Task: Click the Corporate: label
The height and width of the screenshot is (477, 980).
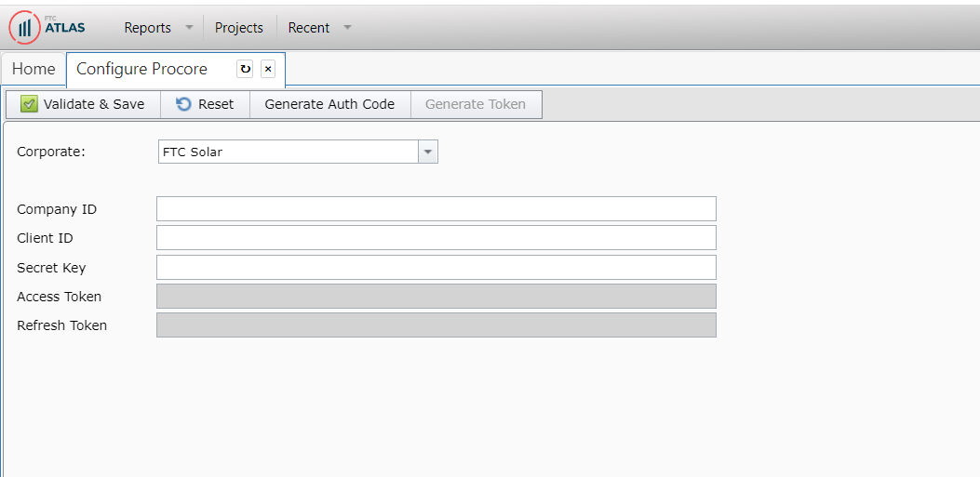Action: click(51, 152)
